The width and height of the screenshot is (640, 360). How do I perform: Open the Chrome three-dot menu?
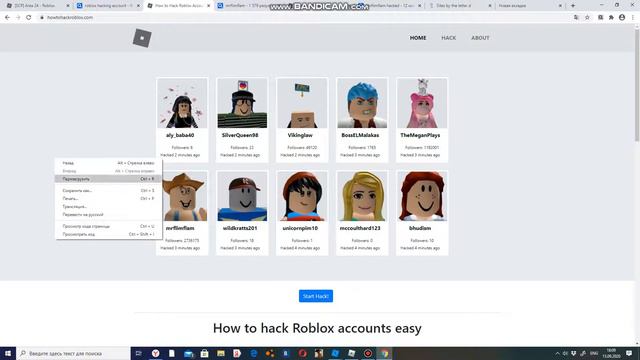(x=633, y=18)
